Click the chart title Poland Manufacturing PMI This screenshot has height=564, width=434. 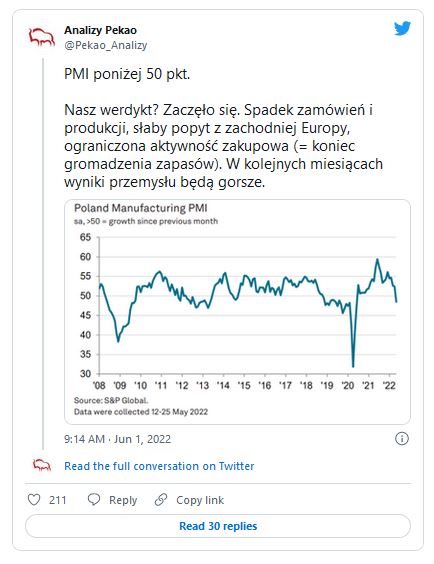coord(141,208)
